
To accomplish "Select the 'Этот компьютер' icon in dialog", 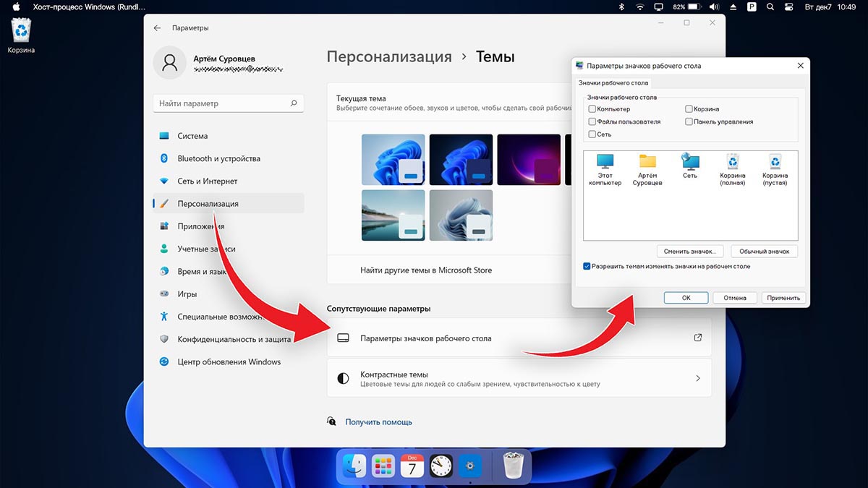I will [x=605, y=169].
